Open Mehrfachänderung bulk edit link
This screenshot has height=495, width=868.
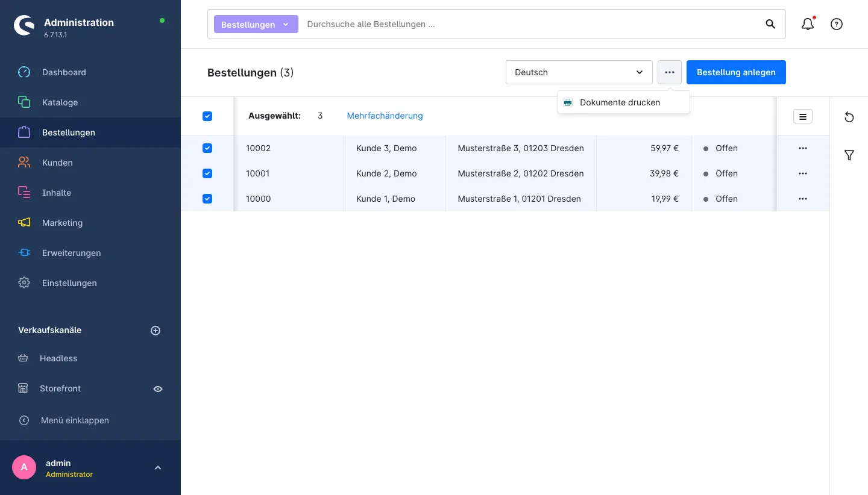tap(385, 116)
